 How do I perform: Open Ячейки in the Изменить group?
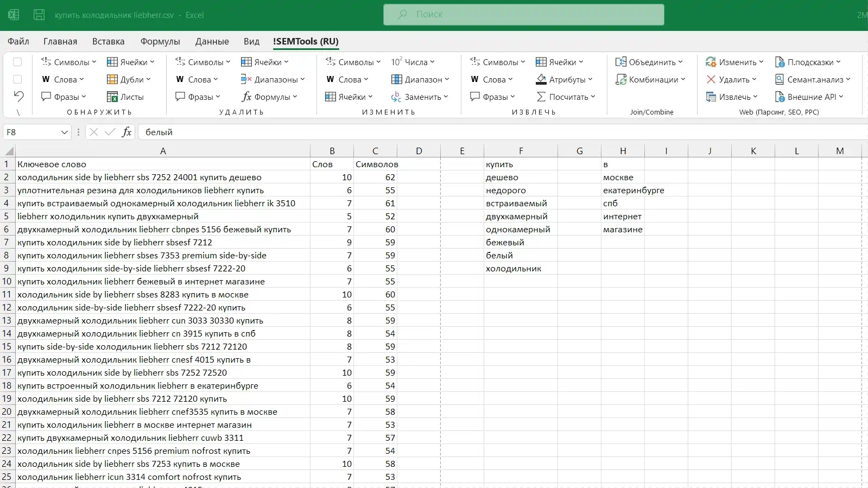coord(349,97)
